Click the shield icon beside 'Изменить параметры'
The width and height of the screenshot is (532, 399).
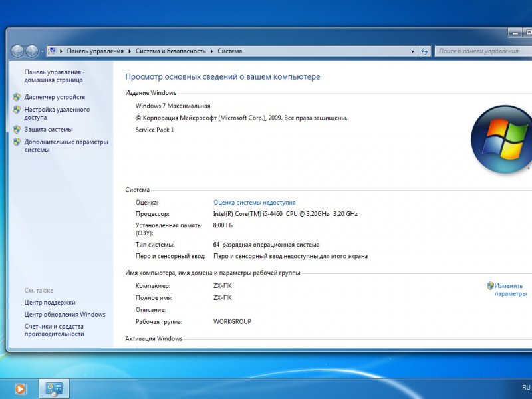490,286
